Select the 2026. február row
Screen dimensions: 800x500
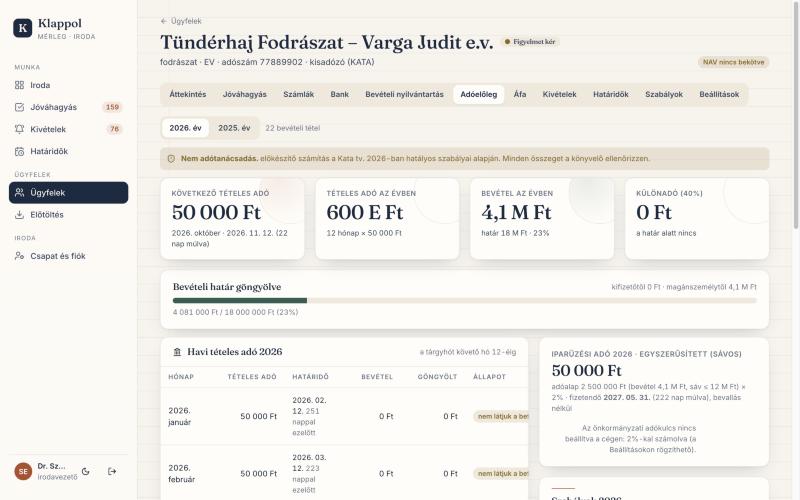(x=344, y=473)
